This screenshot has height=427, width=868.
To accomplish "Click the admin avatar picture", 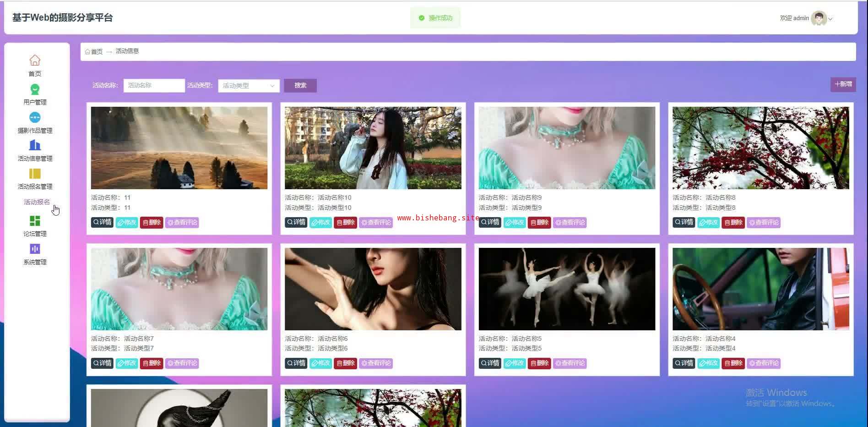I will pyautogui.click(x=819, y=18).
